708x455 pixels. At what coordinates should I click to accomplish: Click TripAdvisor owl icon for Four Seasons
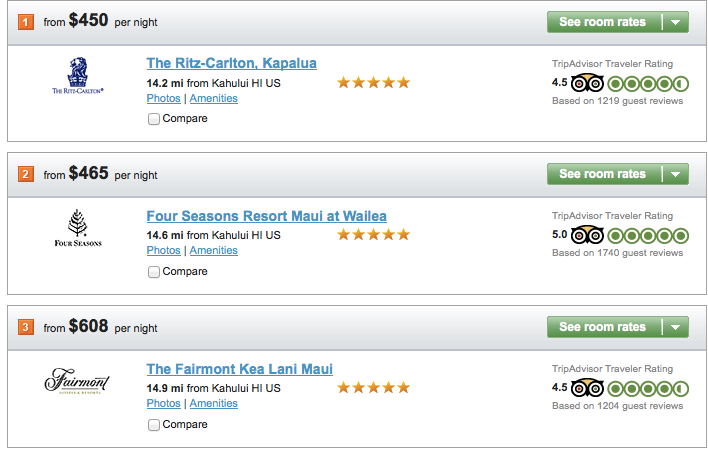tap(588, 235)
